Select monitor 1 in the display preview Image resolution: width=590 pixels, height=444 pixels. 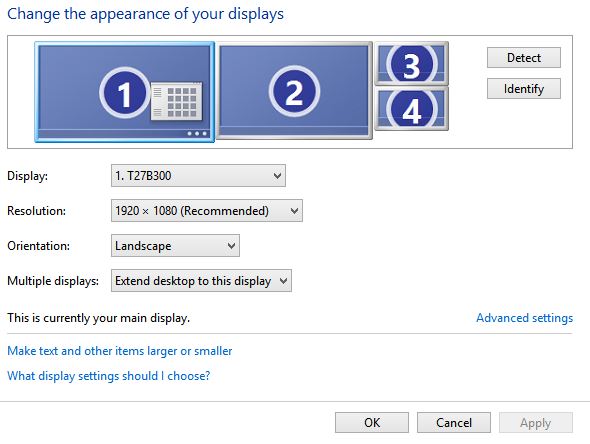125,92
